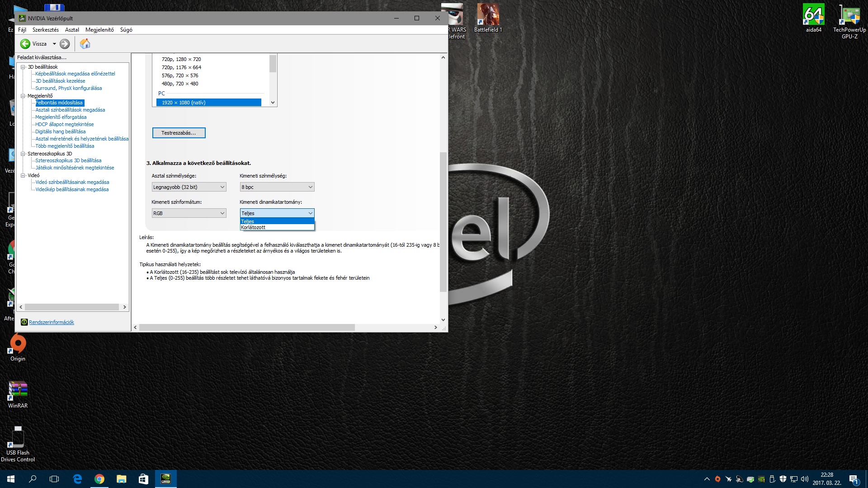Open the Rendszerinformációk link

click(52, 322)
